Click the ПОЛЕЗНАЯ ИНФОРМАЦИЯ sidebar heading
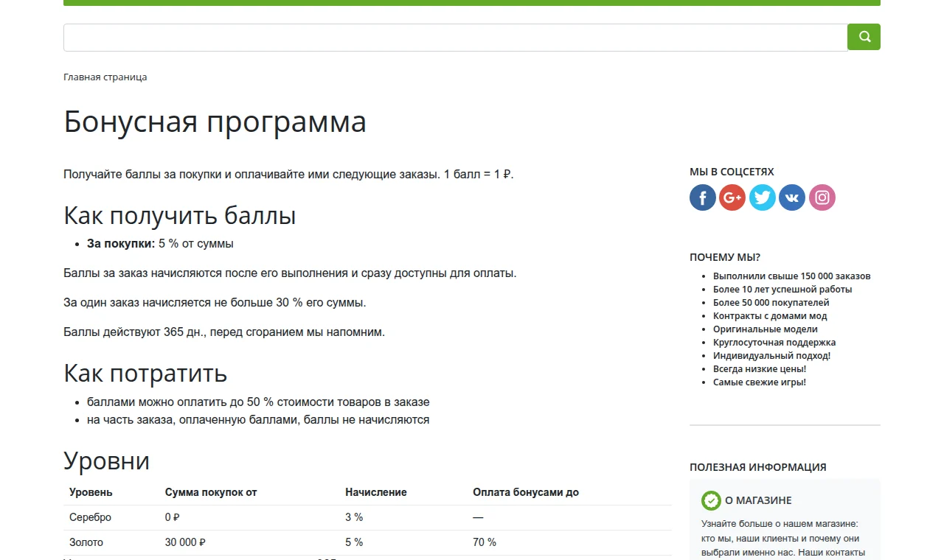Viewport: 944px width, 560px height. coord(758,467)
